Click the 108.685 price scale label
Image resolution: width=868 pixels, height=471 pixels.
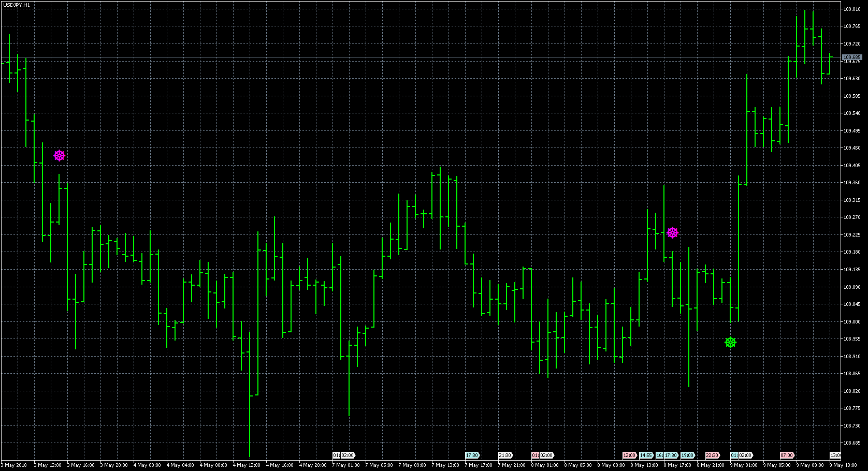(x=852, y=443)
